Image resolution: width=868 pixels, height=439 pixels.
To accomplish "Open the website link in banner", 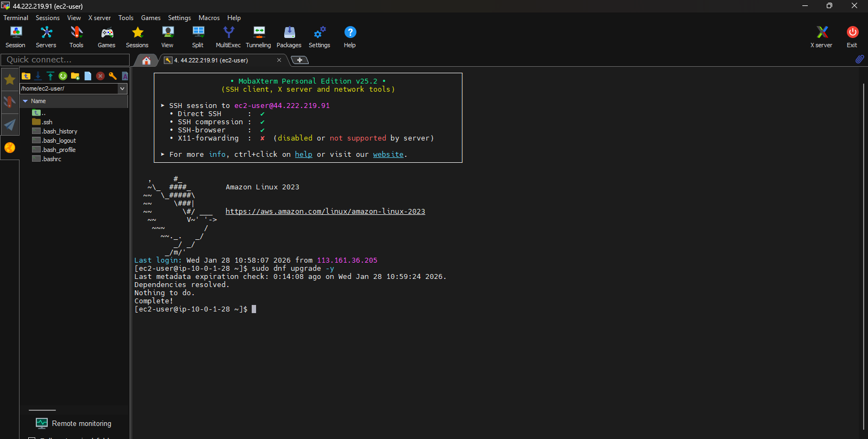I will click(388, 155).
